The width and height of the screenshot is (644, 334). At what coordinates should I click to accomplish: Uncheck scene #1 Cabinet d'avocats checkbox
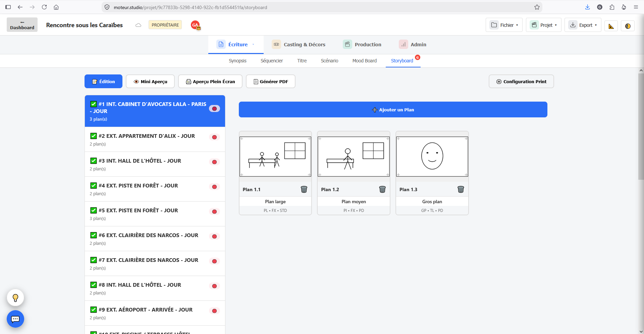[x=94, y=104]
